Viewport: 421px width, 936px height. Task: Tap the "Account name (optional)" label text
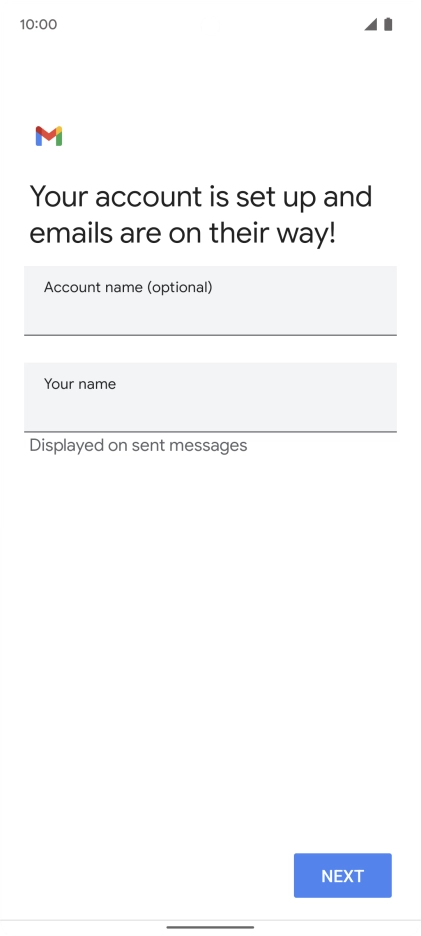pyautogui.click(x=128, y=288)
